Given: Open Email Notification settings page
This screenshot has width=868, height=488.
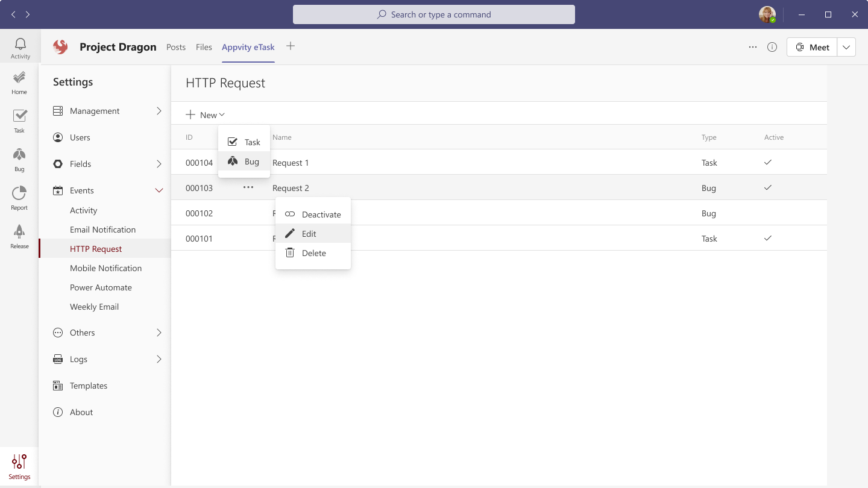Looking at the screenshot, I should pyautogui.click(x=102, y=230).
